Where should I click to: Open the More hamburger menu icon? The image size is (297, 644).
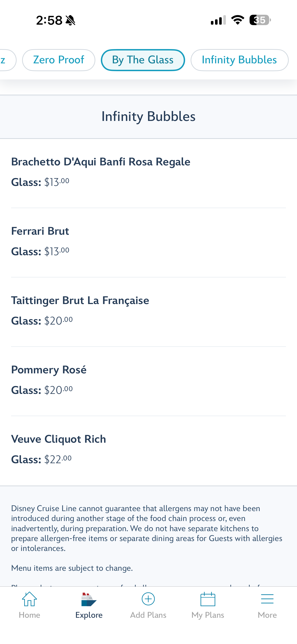click(x=267, y=599)
